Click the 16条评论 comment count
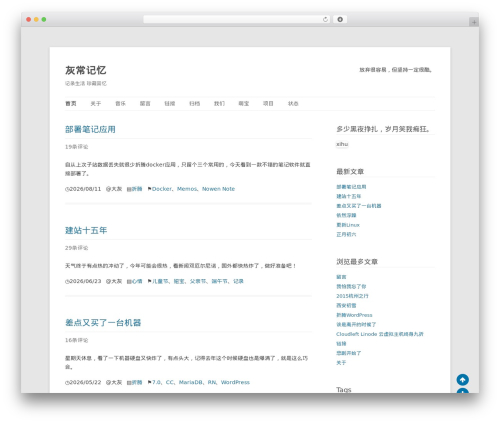The height and width of the screenshot is (423, 500). tap(77, 340)
